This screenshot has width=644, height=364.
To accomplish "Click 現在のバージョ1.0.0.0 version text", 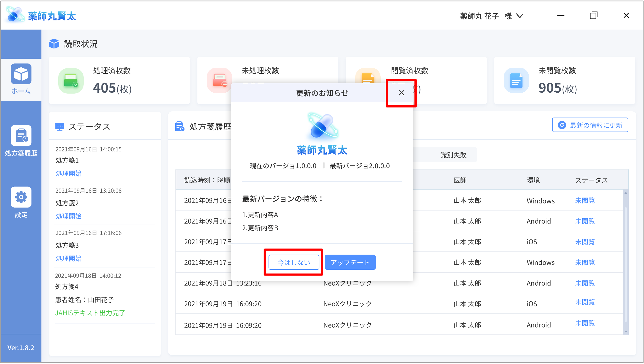I will pos(283,166).
